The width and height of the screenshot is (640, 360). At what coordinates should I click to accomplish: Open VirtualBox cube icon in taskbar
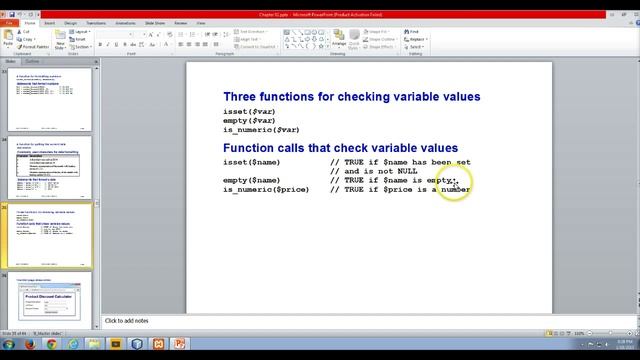[x=137, y=344]
